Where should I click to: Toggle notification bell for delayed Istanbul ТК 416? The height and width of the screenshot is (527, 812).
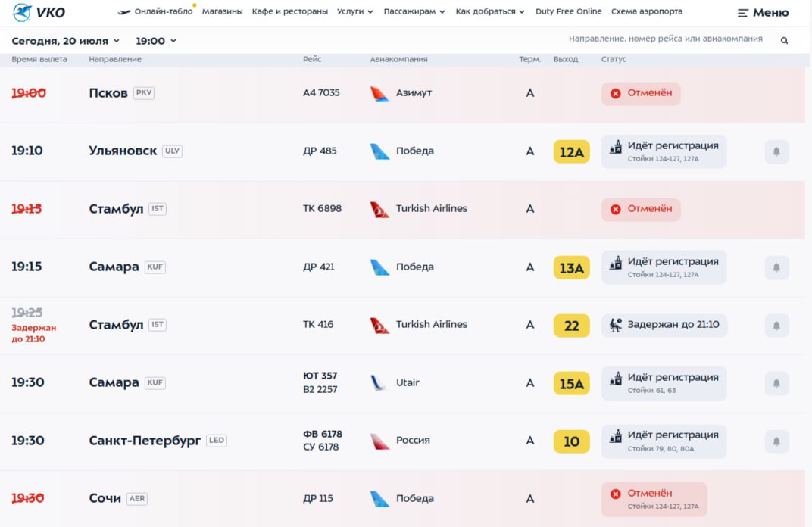click(776, 326)
